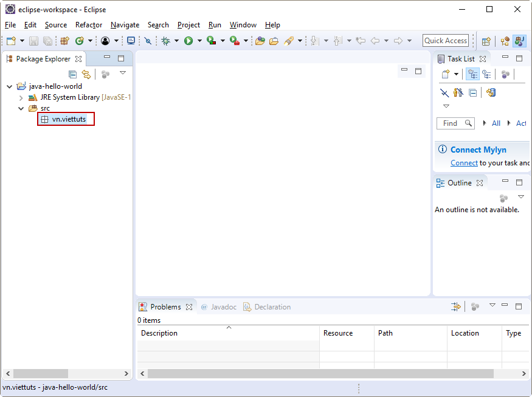The height and width of the screenshot is (397, 532).
Task: Open the Window menu
Action: 243,25
